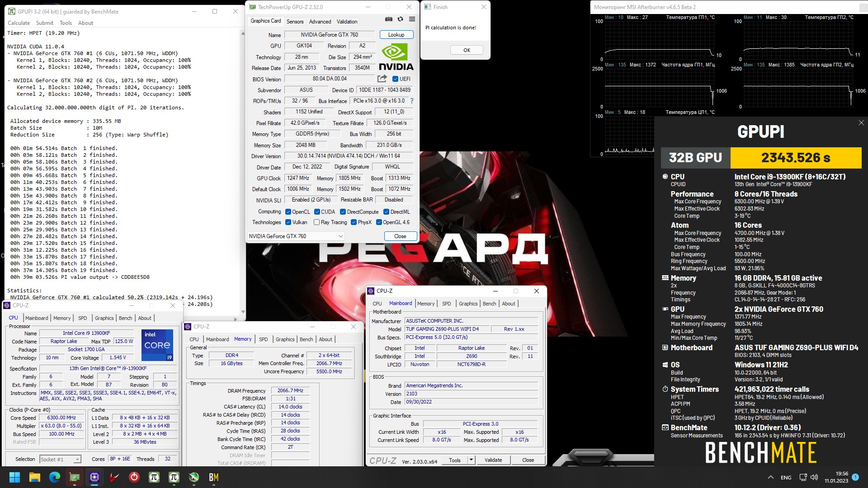Click the Close button in GPU-Z

[400, 236]
